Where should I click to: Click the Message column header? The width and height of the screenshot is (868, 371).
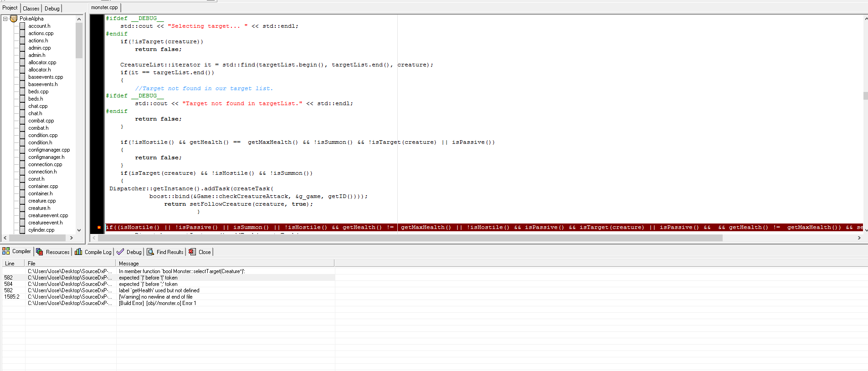225,263
